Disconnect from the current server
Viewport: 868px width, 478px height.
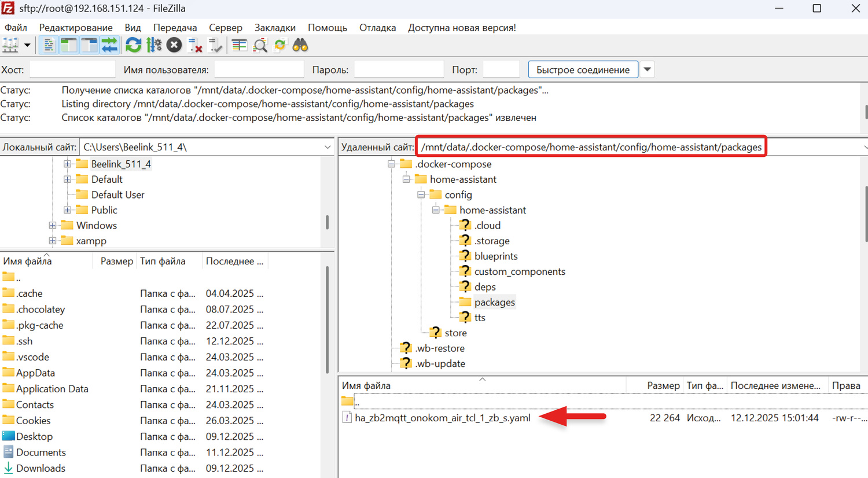tap(195, 45)
